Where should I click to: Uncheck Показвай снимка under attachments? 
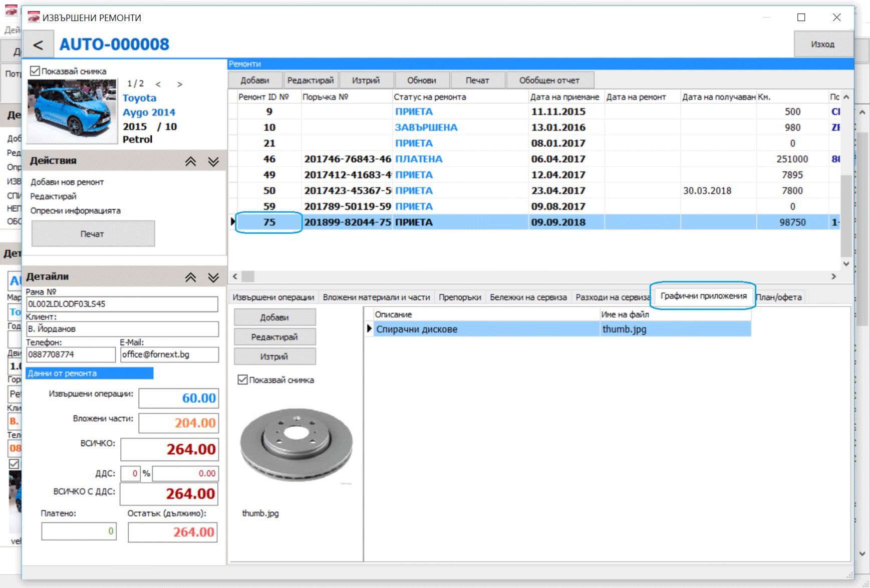(243, 380)
